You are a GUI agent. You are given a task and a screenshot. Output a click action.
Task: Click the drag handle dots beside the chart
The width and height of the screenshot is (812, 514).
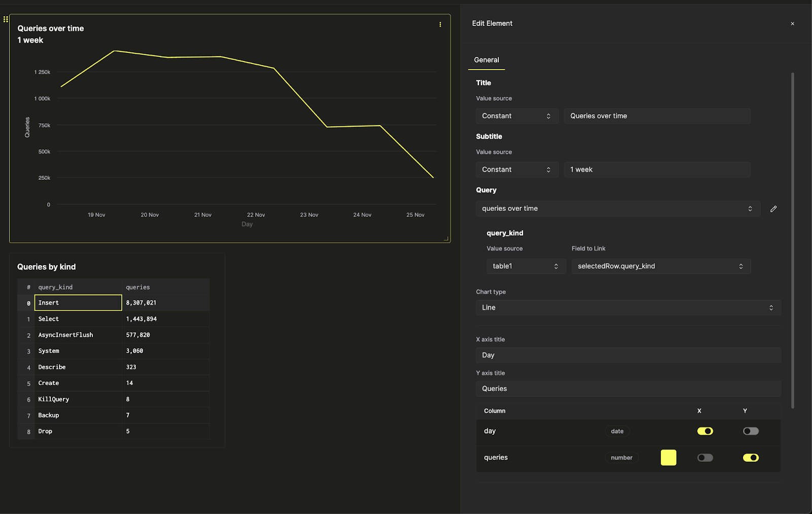tap(6, 19)
